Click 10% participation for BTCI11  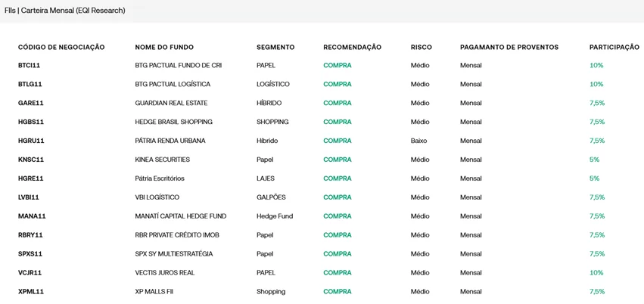click(596, 65)
